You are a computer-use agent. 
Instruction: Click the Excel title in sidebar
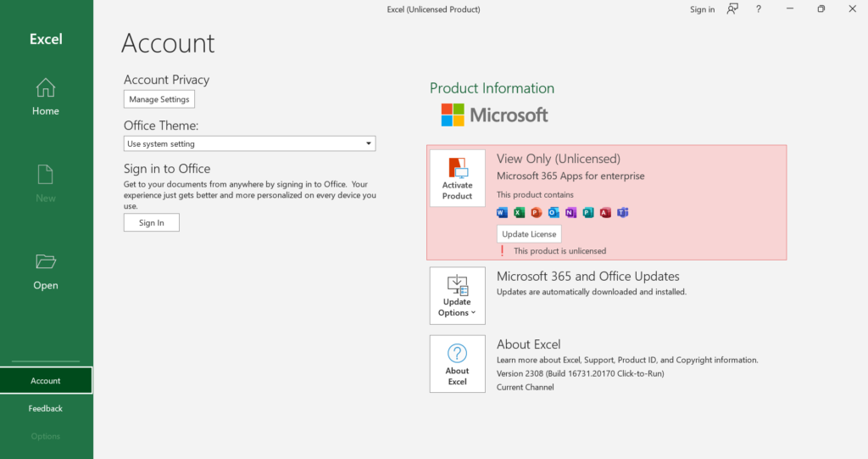tap(46, 39)
